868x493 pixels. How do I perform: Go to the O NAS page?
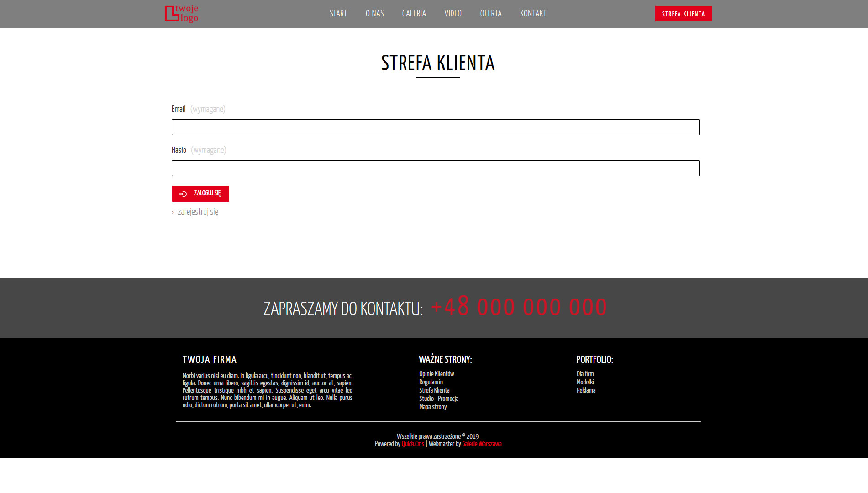pyautogui.click(x=374, y=14)
